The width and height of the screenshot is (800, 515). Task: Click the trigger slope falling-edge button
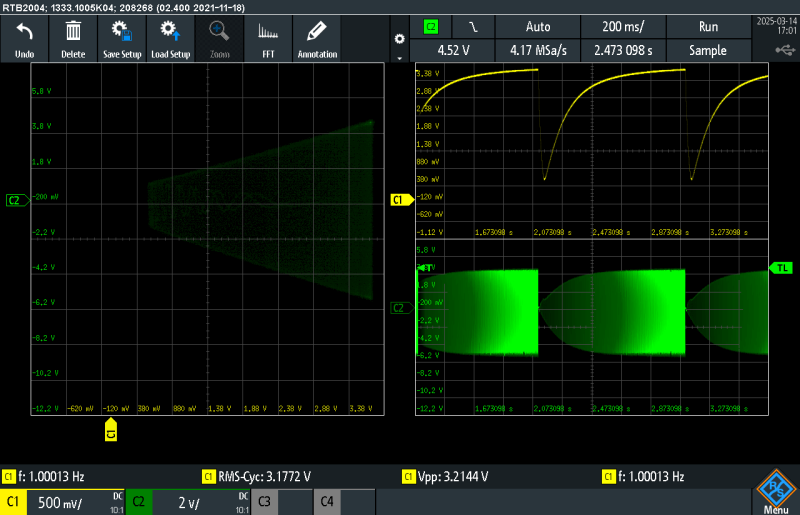click(473, 27)
